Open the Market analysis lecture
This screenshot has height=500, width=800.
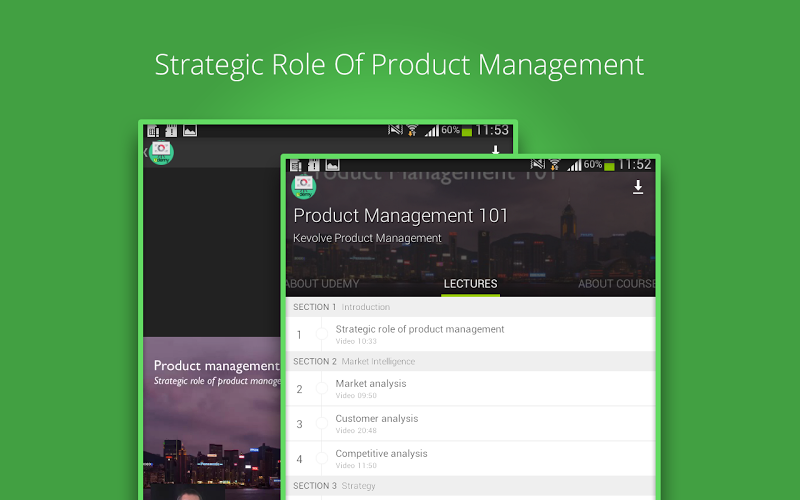470,389
